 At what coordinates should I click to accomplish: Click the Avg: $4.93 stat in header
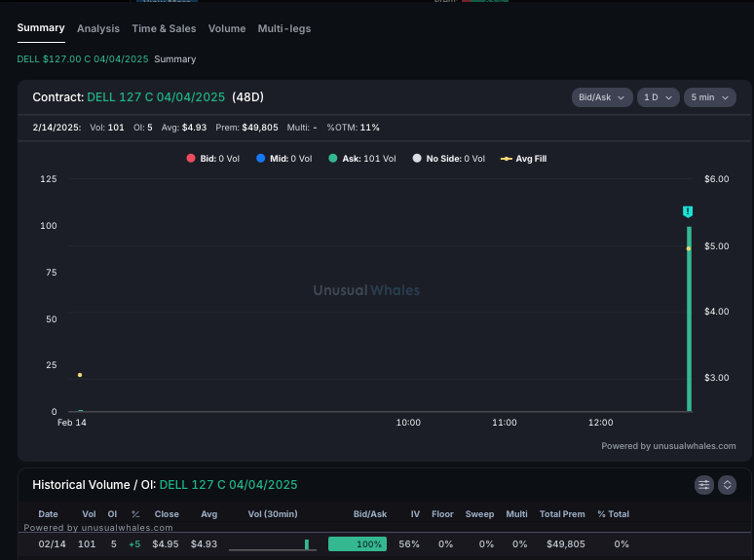pyautogui.click(x=184, y=128)
